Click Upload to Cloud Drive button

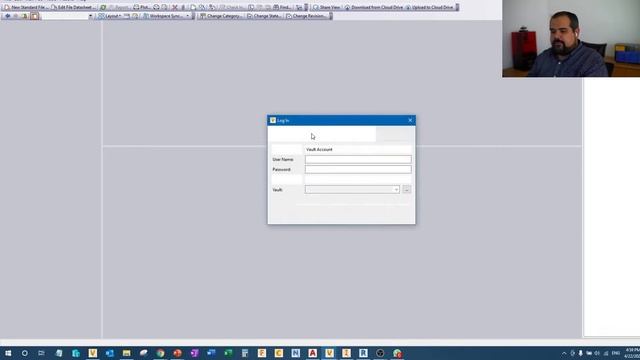[429, 7]
